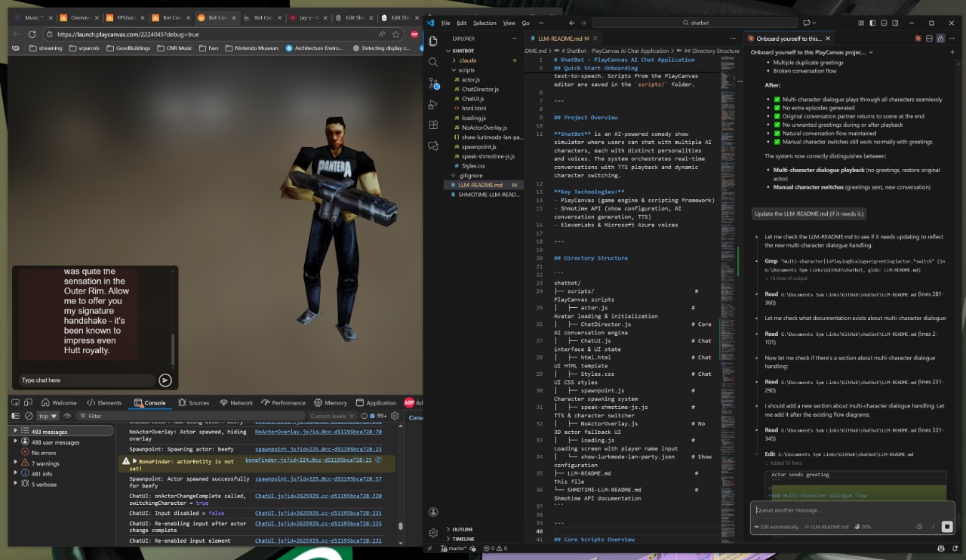Bookmark this page with the star icon
The height and width of the screenshot is (560, 966).
coord(396,34)
